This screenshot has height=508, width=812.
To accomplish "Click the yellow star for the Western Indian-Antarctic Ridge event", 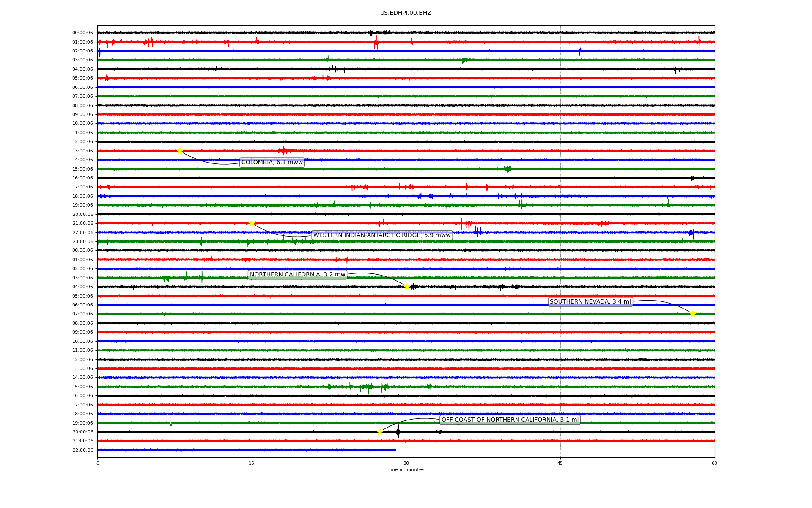I will pos(252,223).
